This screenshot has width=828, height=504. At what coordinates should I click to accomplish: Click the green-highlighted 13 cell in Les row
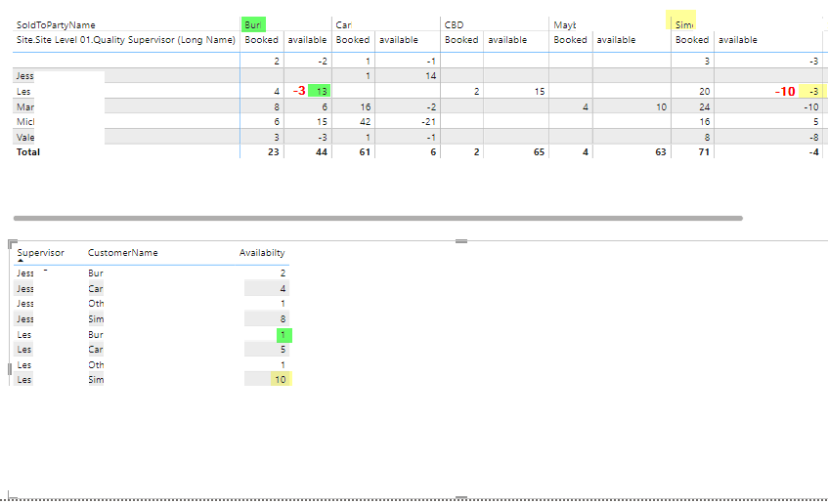[x=320, y=91]
